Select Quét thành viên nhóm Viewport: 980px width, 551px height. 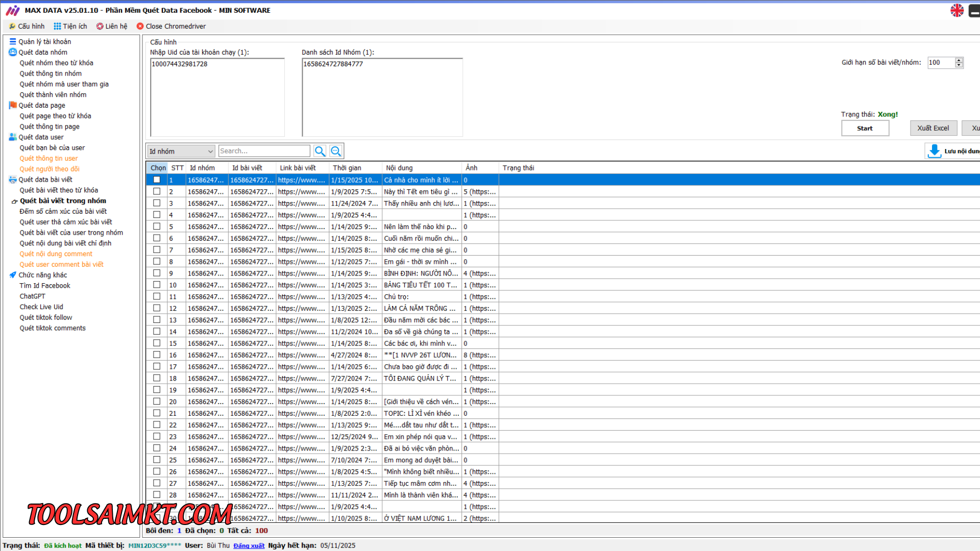(53, 95)
